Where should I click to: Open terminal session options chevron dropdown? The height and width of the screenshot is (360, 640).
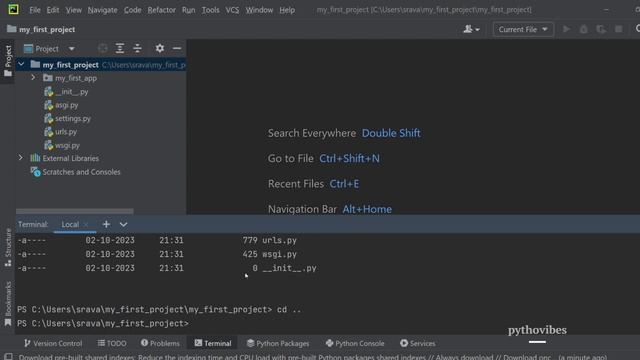pyautogui.click(x=123, y=224)
